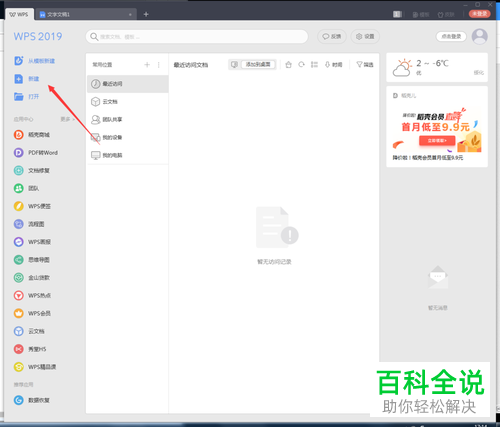Click the refresh icon in recent documents toolbar
This screenshot has width=500, height=427.
pyautogui.click(x=301, y=64)
